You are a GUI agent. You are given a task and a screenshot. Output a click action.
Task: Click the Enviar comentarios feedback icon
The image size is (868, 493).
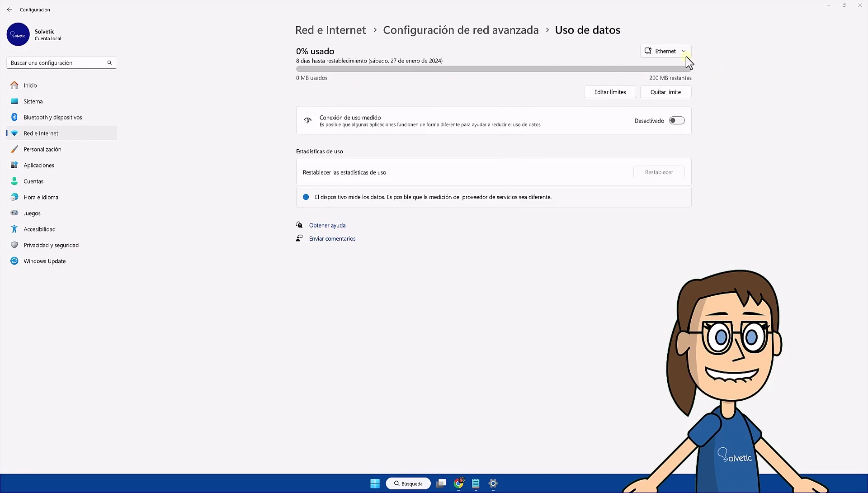[x=299, y=238]
